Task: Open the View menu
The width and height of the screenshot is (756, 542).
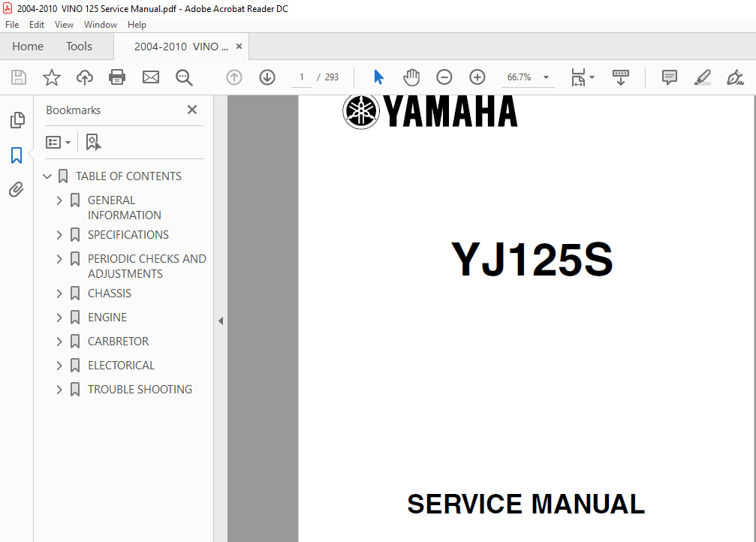Action: (x=64, y=25)
